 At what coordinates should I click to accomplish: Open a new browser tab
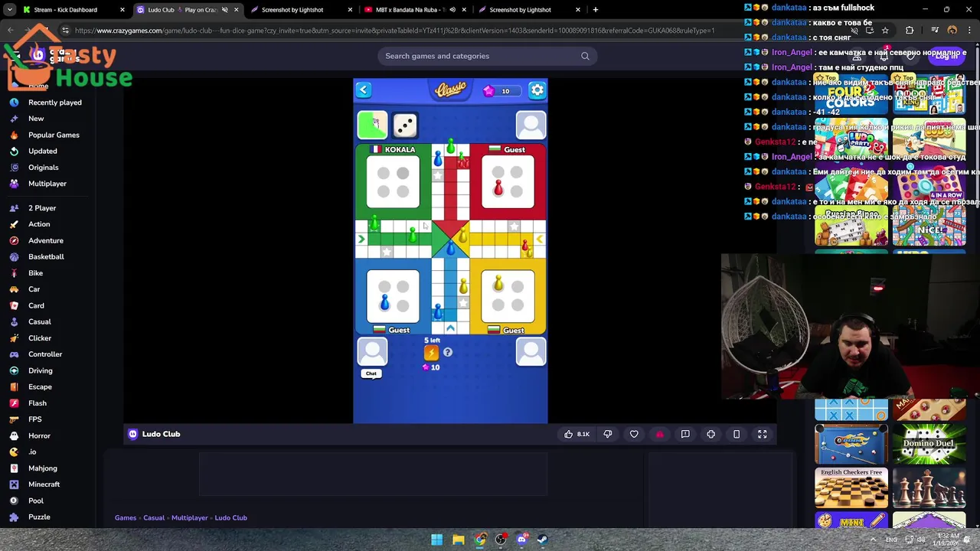click(596, 10)
